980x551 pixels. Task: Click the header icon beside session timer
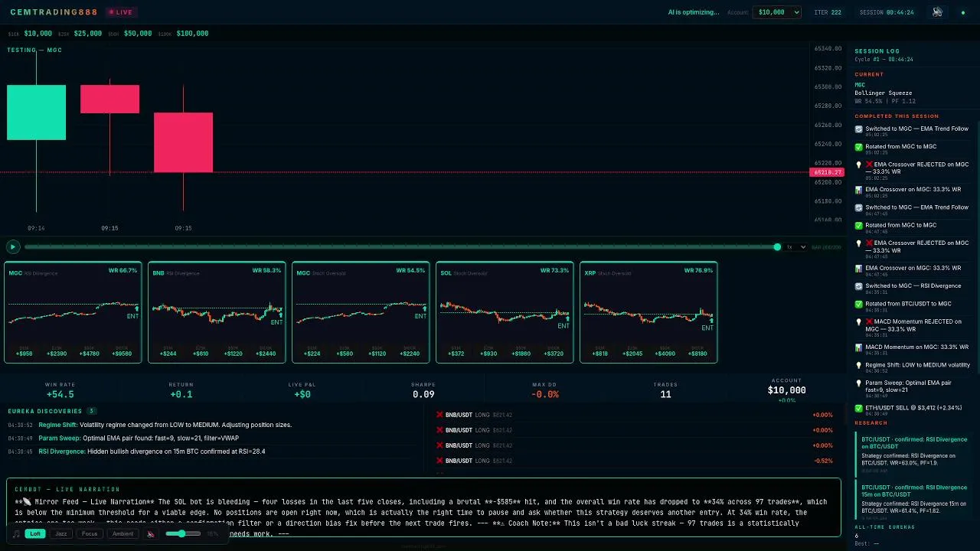937,12
